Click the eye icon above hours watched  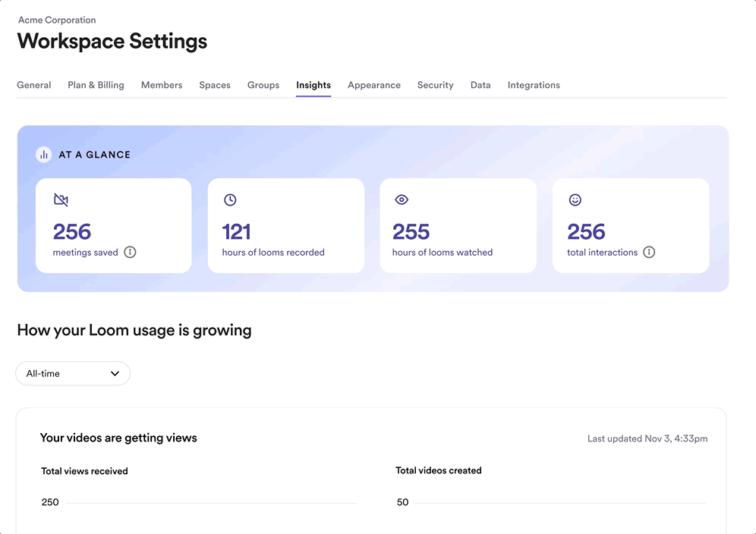[x=402, y=200]
